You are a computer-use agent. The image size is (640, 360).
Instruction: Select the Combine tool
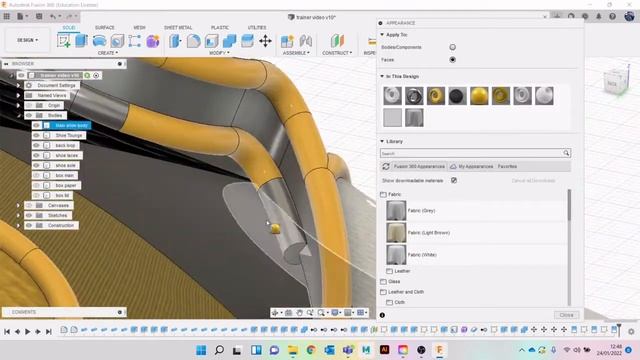pos(229,41)
